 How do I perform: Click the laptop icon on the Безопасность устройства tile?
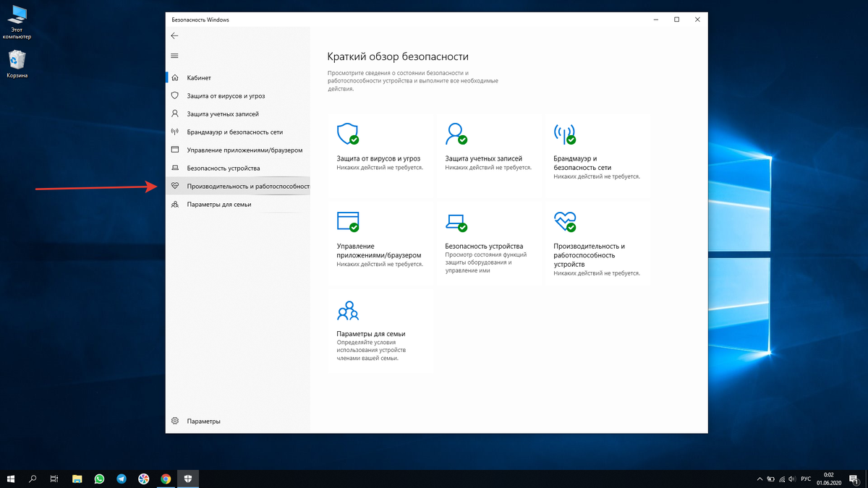coord(456,221)
